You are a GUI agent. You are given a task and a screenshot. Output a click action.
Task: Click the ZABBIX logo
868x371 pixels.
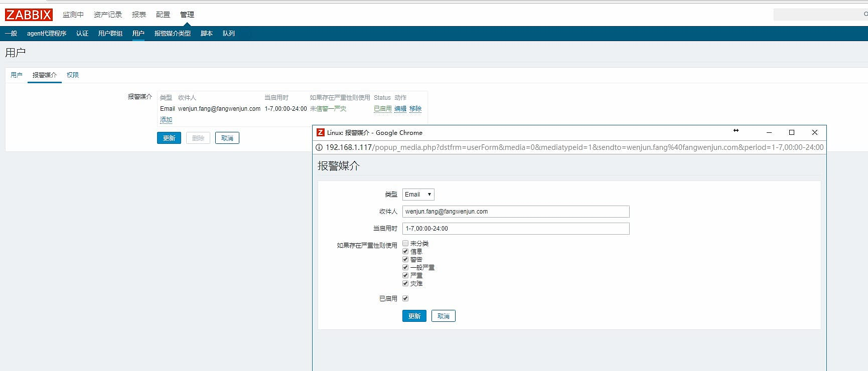pos(29,15)
